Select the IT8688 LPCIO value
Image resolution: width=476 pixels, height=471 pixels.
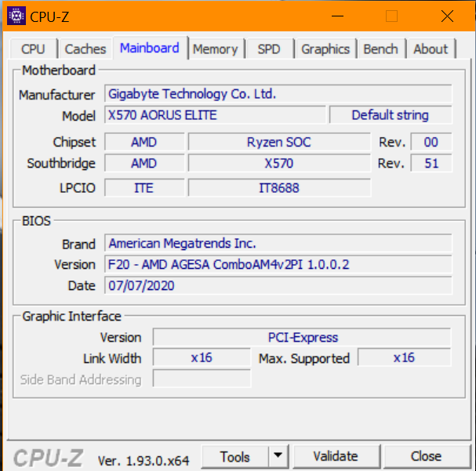coord(279,188)
